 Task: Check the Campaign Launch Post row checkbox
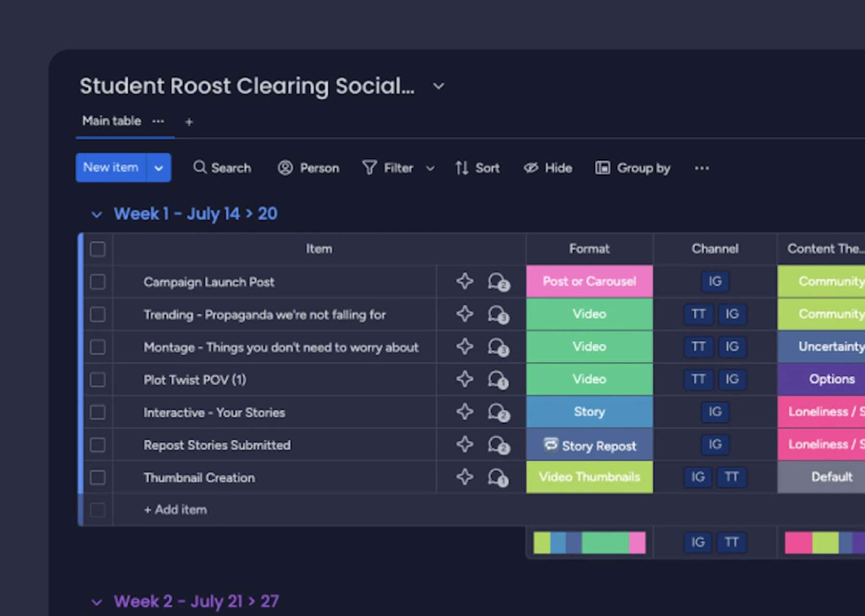tap(97, 282)
